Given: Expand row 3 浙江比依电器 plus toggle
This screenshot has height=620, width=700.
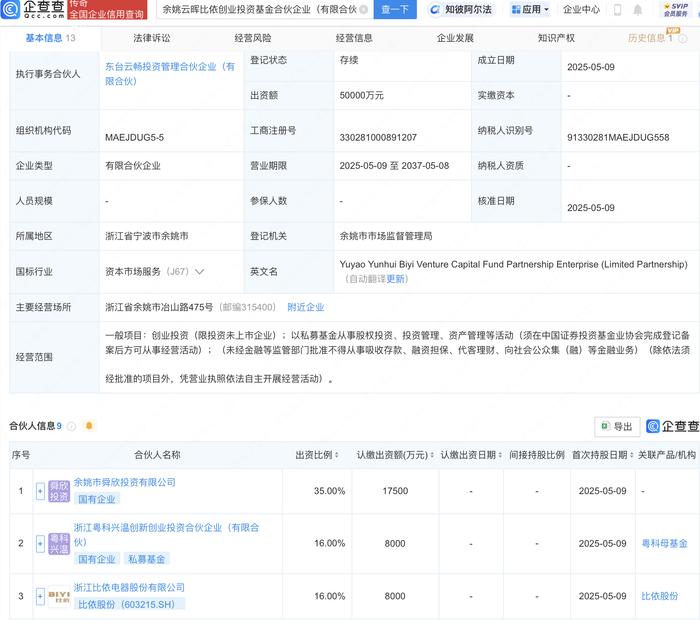Looking at the screenshot, I should (x=40, y=596).
